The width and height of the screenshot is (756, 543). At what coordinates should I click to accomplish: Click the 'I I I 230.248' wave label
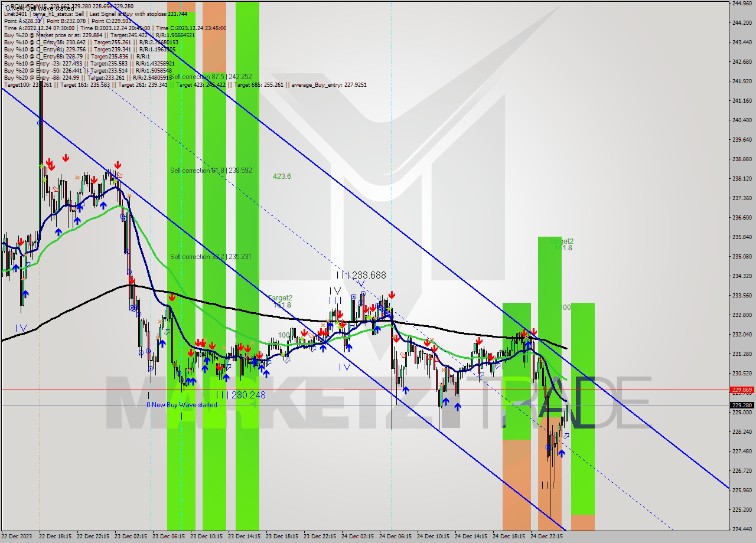240,395
